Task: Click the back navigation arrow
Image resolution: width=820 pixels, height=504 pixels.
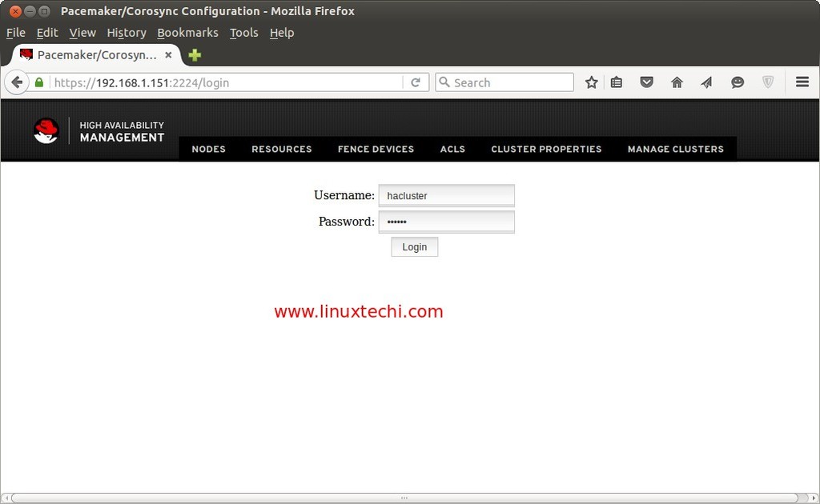Action: (x=16, y=82)
